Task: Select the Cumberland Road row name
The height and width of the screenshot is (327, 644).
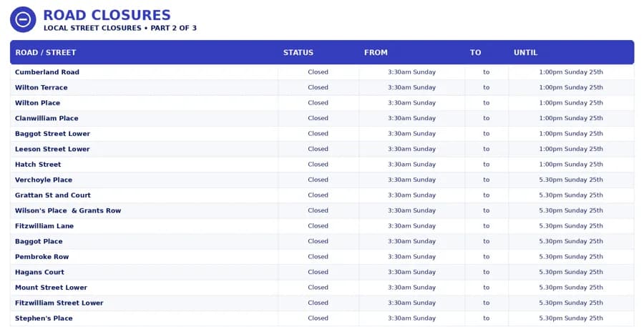Action: (x=47, y=72)
